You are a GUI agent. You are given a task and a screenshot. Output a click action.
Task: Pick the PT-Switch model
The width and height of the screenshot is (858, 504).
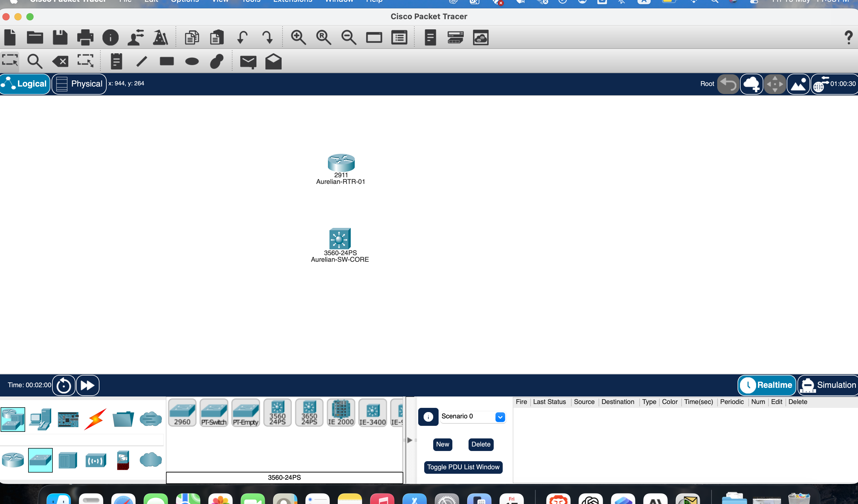tap(214, 413)
